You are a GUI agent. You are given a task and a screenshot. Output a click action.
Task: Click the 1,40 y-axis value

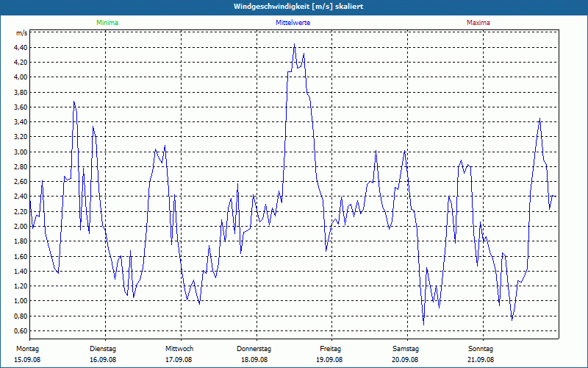coord(21,271)
